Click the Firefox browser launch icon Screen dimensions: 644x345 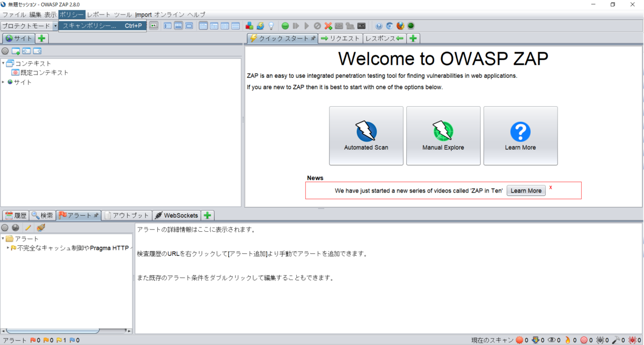[x=400, y=26]
